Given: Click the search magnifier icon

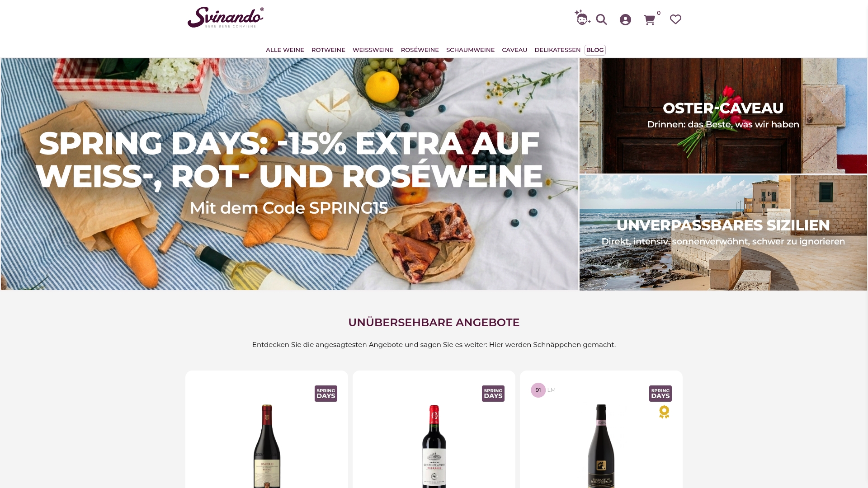Looking at the screenshot, I should (x=601, y=19).
